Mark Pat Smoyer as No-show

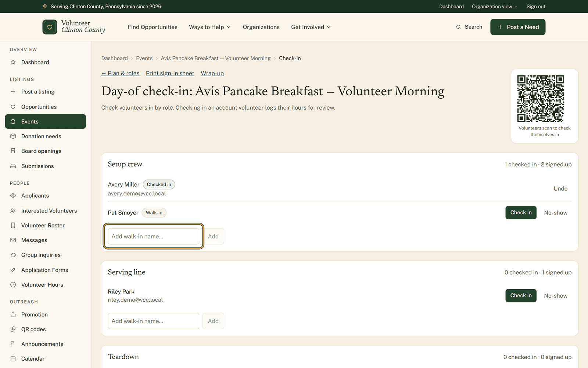point(556,213)
